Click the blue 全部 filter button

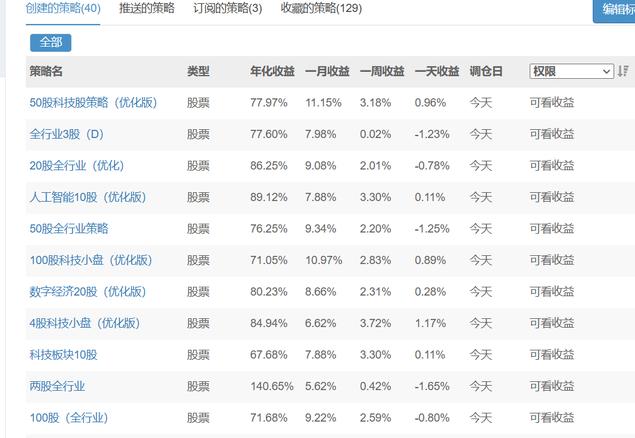pos(51,42)
